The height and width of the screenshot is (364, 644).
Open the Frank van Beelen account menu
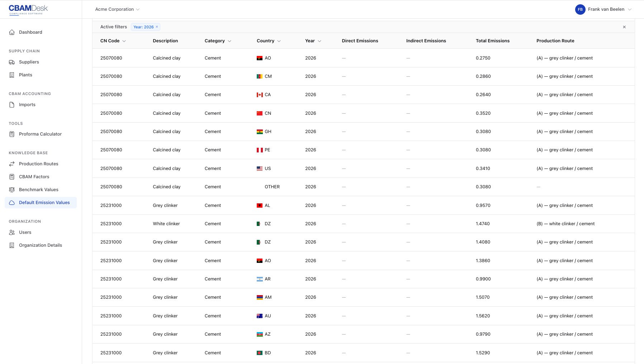tap(609, 9)
